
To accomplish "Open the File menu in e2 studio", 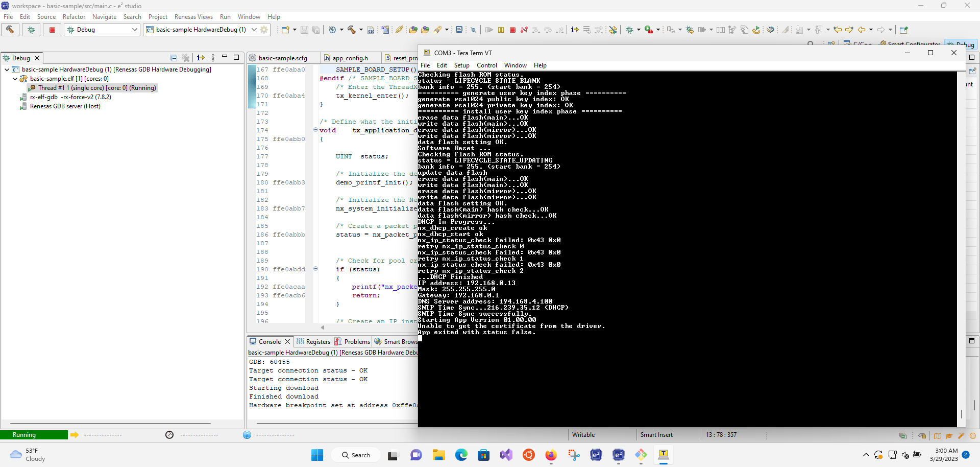I will (x=8, y=17).
